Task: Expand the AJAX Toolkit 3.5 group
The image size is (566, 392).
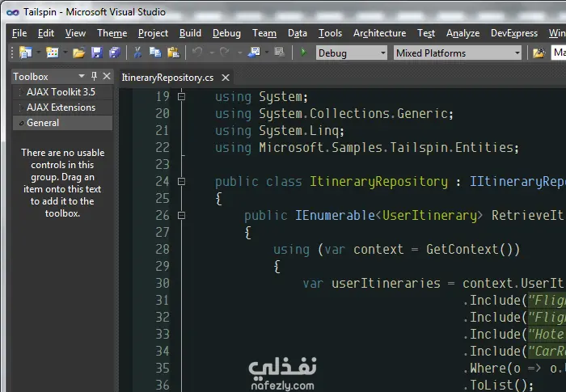Action: 21,92
